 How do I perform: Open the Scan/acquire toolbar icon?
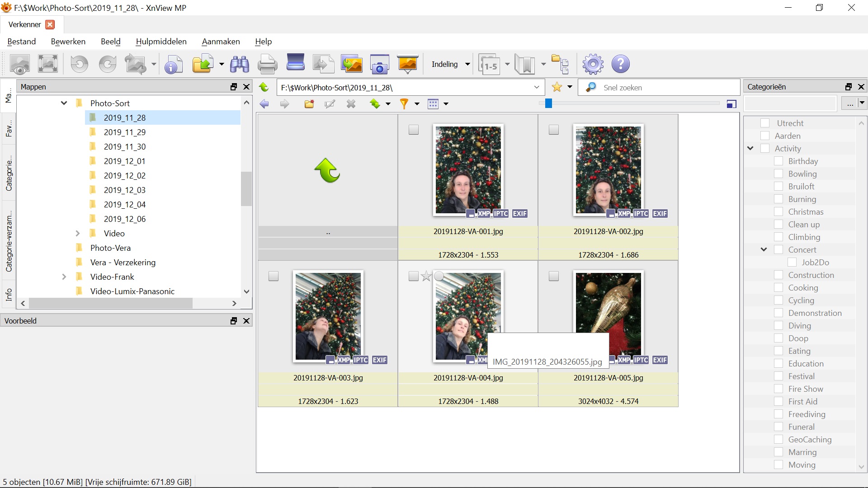click(295, 63)
